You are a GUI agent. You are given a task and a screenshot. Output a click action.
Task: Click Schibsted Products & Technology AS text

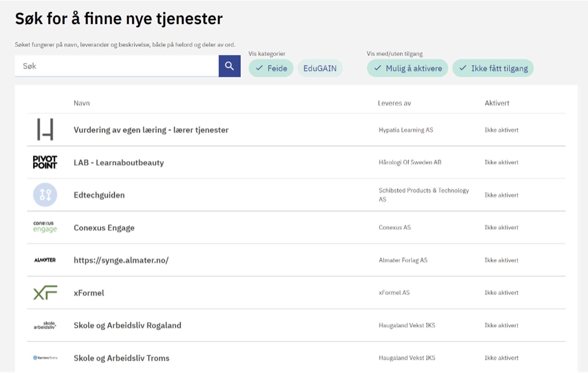pos(424,195)
